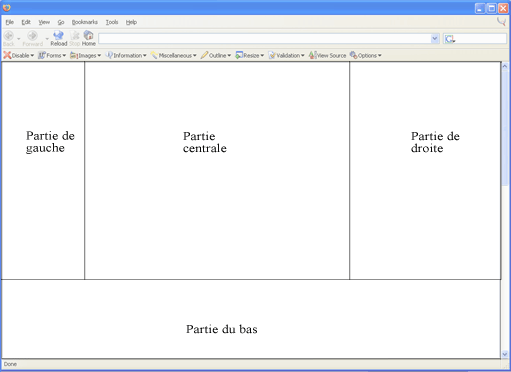Click the Outline pencil icon
511x372 pixels.
[204, 55]
